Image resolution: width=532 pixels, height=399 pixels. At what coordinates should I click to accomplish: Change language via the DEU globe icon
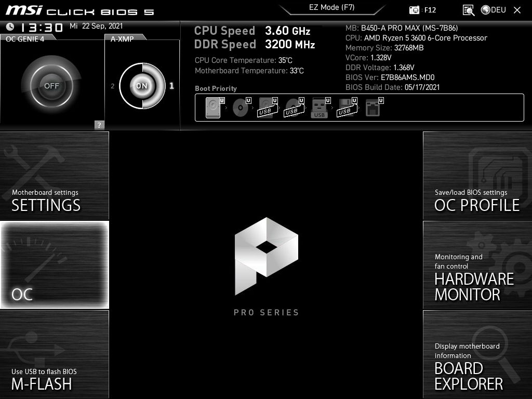pos(494,10)
